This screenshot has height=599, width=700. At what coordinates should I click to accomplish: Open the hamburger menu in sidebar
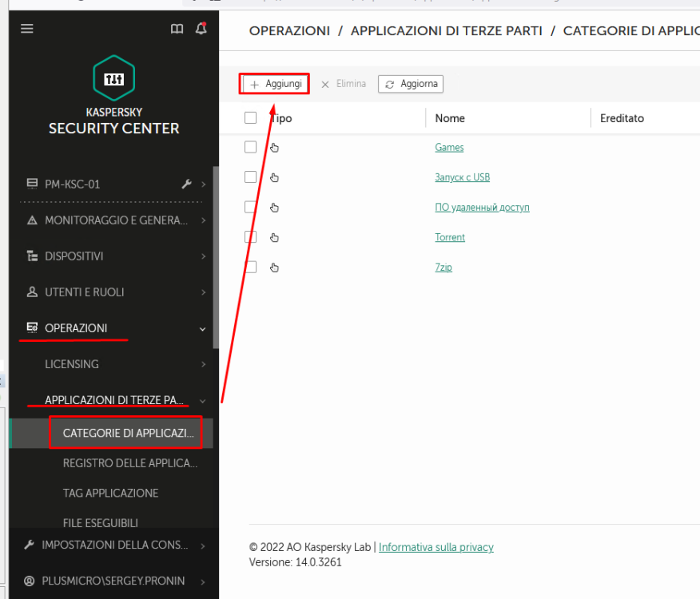[x=27, y=29]
